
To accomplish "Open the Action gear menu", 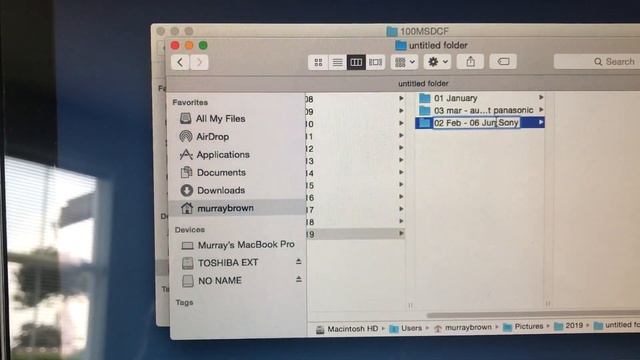I will (x=437, y=62).
